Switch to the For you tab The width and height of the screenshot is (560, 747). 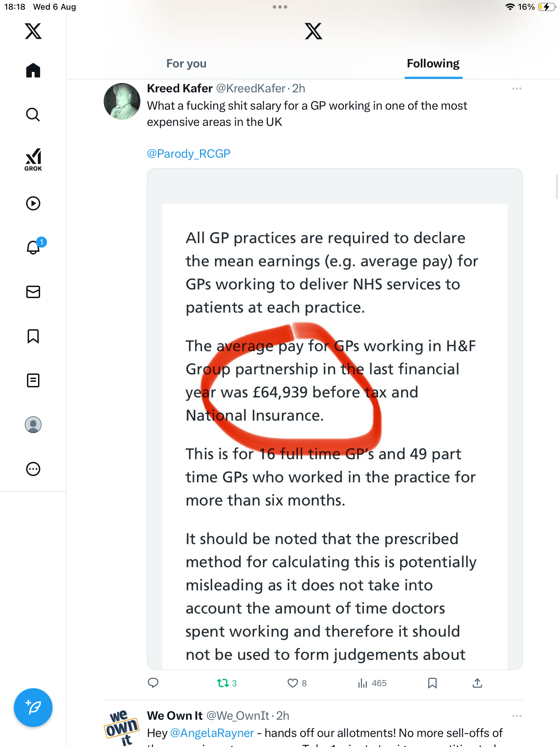click(186, 64)
